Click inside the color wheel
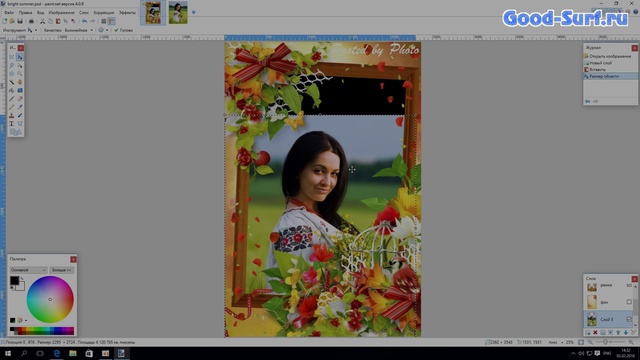The image size is (640, 360). coord(50,299)
